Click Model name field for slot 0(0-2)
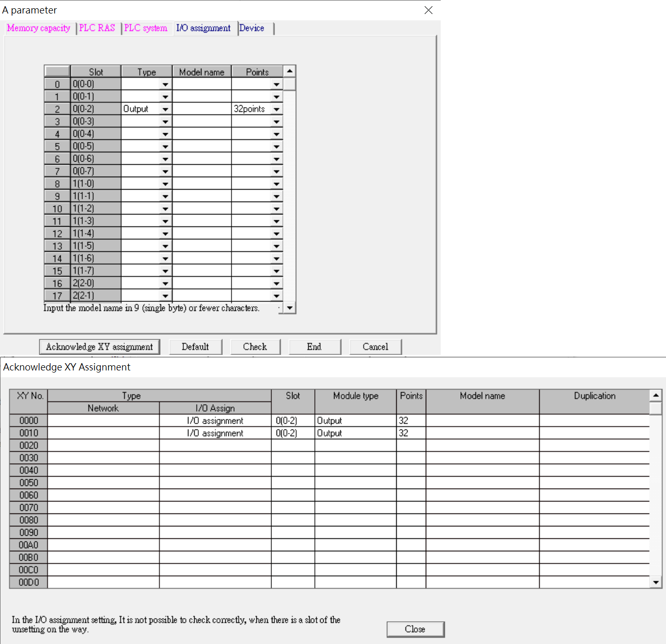Image resolution: width=666 pixels, height=644 pixels. click(201, 109)
